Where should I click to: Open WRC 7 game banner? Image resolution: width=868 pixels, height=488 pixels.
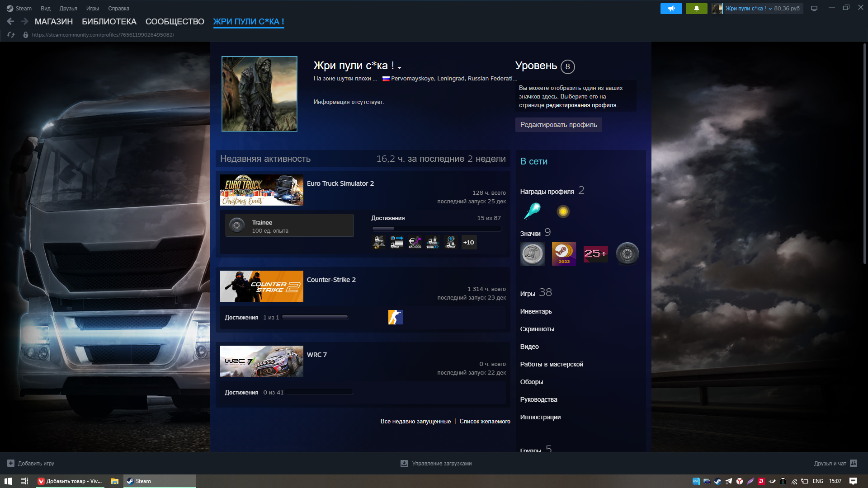(262, 361)
